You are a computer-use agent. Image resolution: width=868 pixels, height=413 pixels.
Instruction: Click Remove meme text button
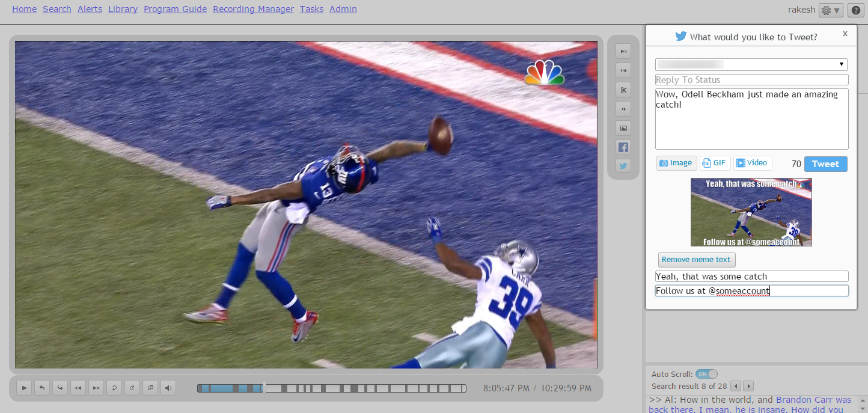point(697,260)
